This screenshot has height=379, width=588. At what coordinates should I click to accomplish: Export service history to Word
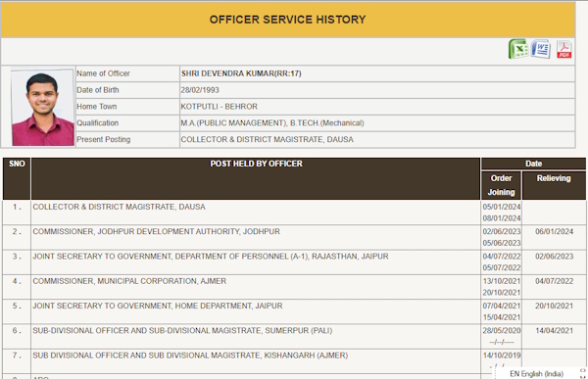click(541, 49)
